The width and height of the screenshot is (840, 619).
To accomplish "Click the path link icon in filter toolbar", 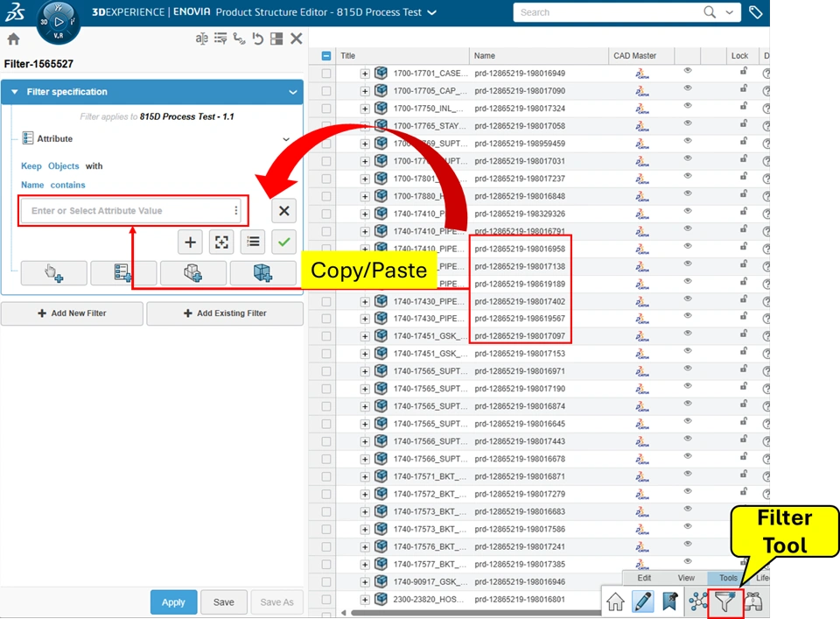I will [x=239, y=39].
